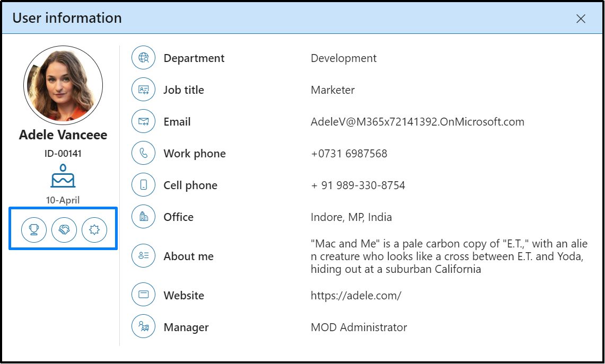The image size is (605, 364).
Task: Close the User information dialog
Action: [x=581, y=19]
